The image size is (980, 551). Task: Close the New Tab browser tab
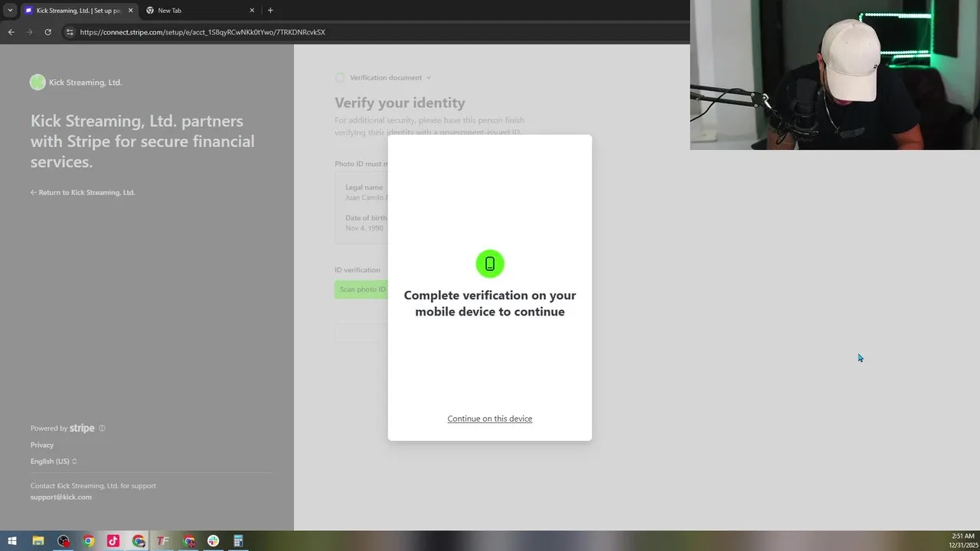(x=252, y=11)
